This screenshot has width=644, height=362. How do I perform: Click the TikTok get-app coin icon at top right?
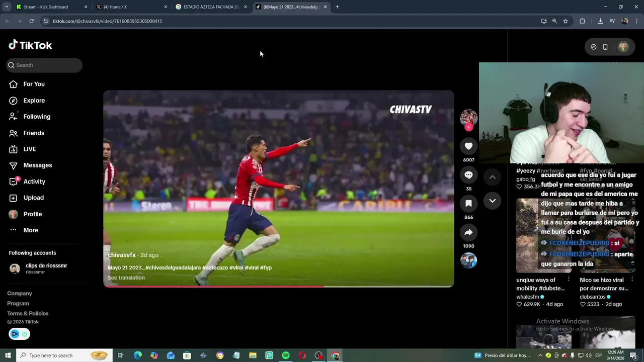594,47
